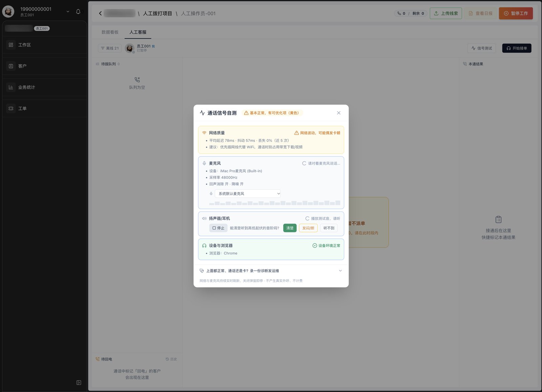Click the back arrow in breadcrumb
Image resolution: width=542 pixels, height=392 pixels.
pyautogui.click(x=100, y=14)
